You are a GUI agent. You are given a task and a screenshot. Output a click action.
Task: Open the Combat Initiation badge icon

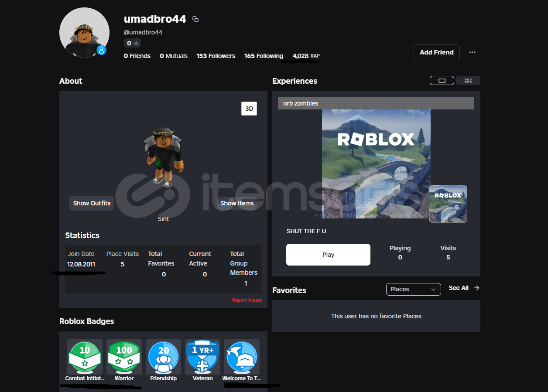tap(85, 357)
